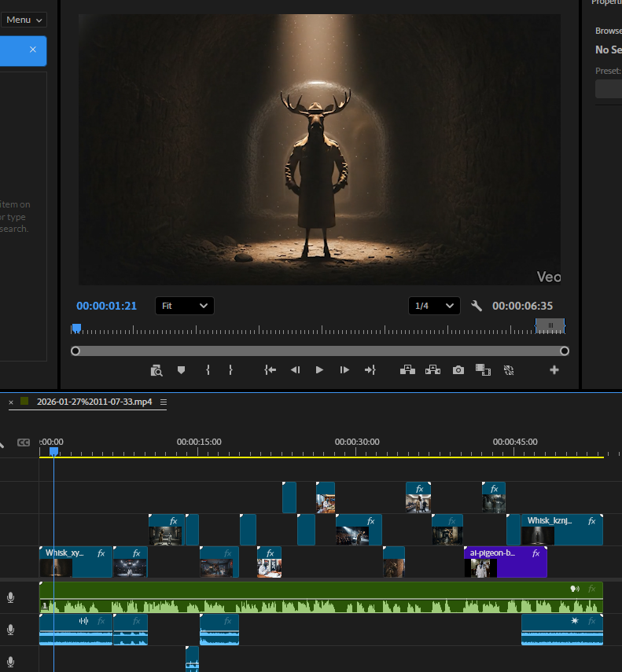The width and height of the screenshot is (622, 672).
Task: Click the magnifier frame search icon
Action: (x=156, y=370)
